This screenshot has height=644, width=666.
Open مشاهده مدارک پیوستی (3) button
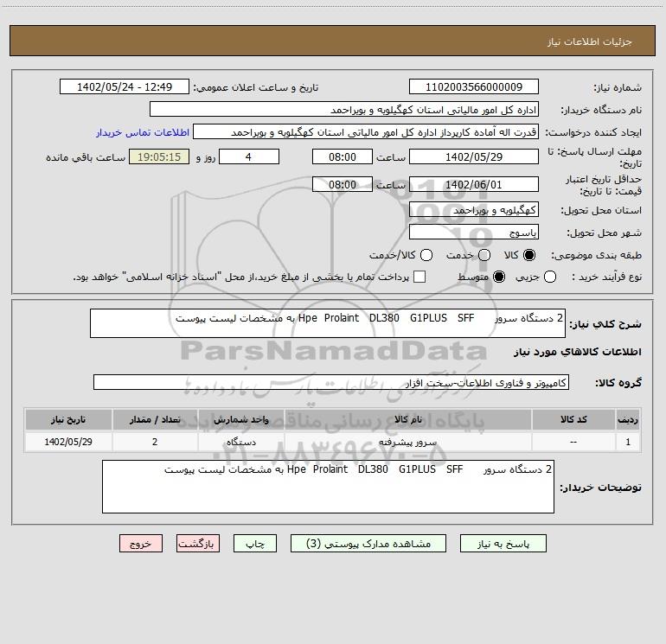pos(368,544)
